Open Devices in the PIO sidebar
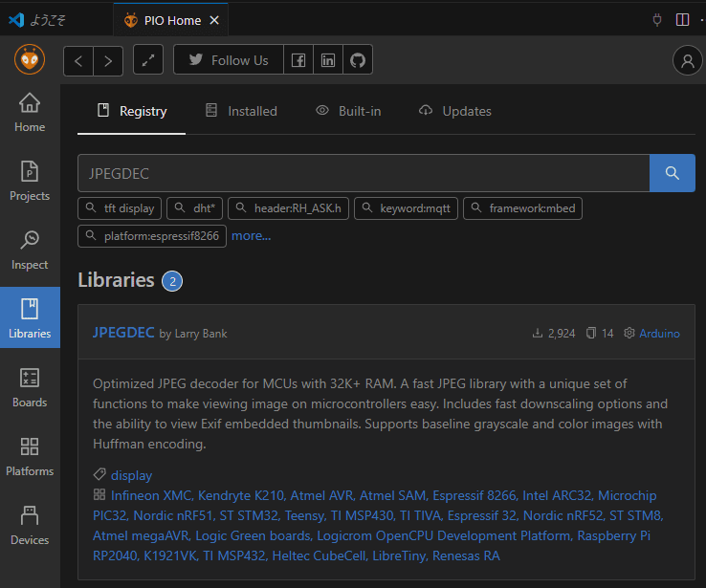The height and width of the screenshot is (588, 706). (x=30, y=525)
